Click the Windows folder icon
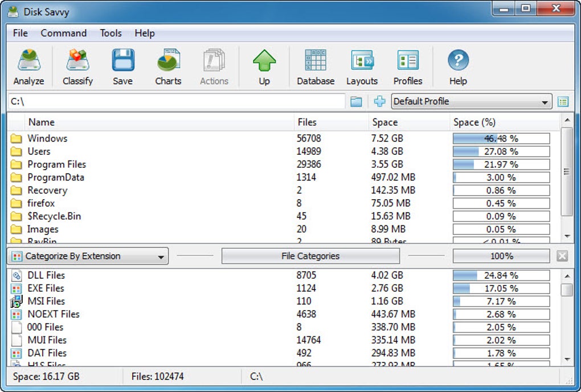 coord(16,139)
